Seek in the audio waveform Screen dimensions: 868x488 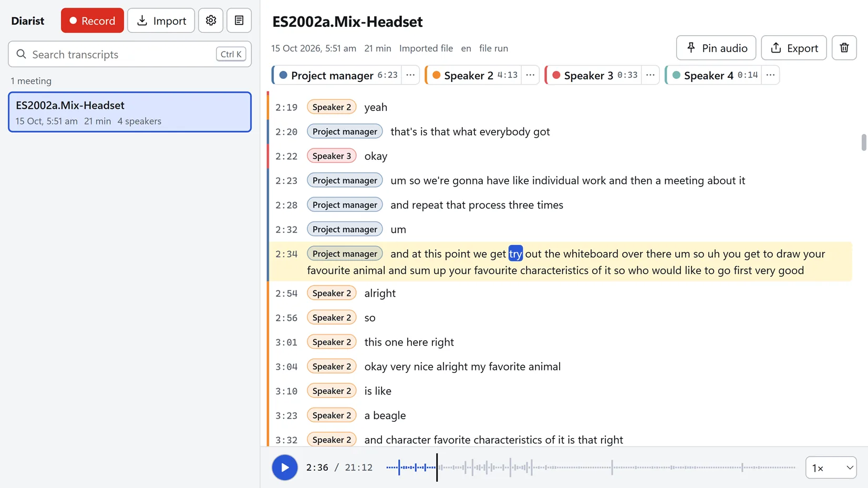(591, 468)
